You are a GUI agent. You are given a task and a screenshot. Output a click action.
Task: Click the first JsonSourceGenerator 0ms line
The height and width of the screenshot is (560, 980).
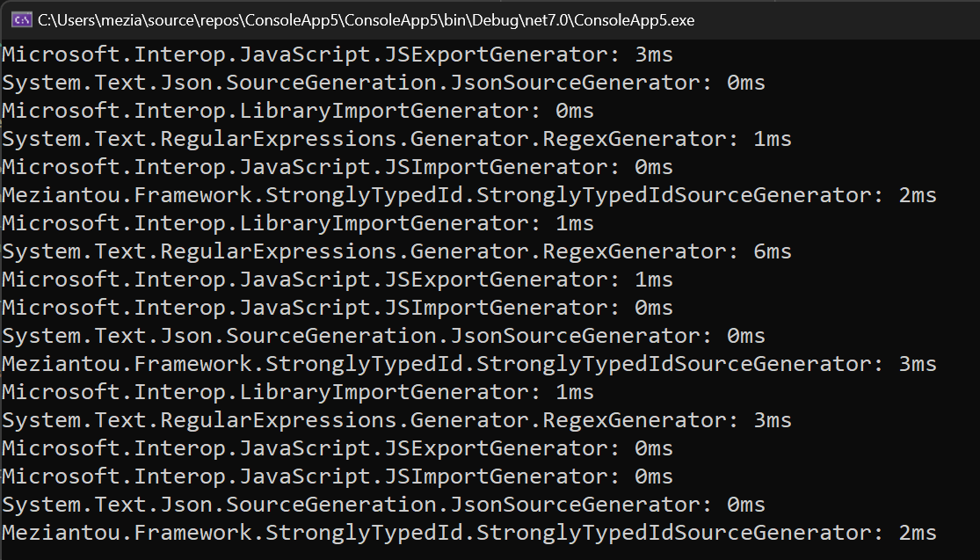coord(383,83)
